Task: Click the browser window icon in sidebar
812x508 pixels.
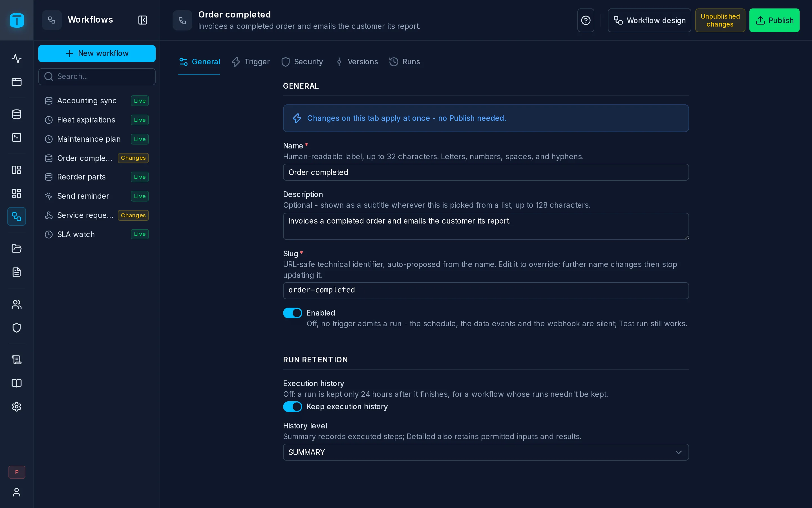Action: pos(16,82)
